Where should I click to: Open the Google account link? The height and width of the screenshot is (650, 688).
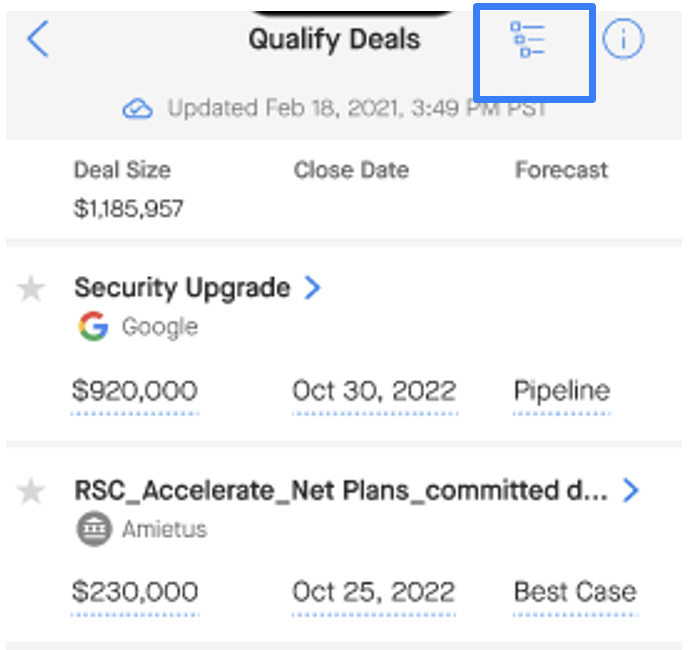coord(160,327)
